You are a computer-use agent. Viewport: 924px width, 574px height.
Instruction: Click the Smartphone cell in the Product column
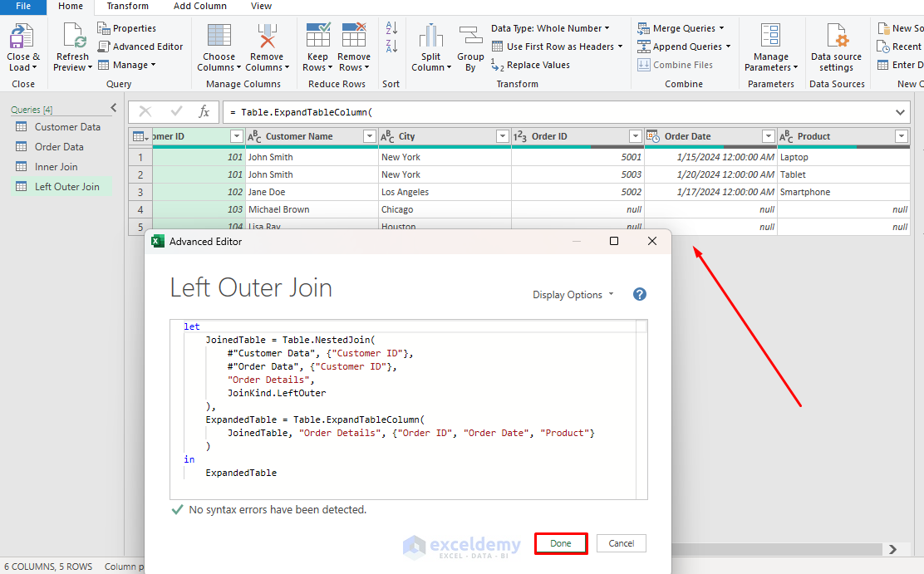pos(843,192)
